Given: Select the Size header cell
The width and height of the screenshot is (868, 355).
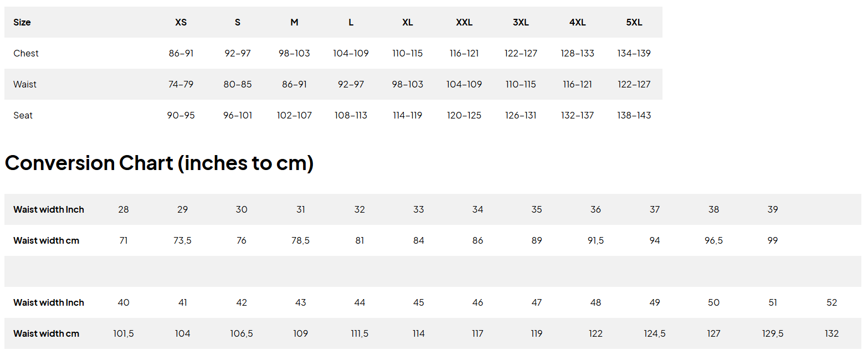Looking at the screenshot, I should (x=22, y=23).
